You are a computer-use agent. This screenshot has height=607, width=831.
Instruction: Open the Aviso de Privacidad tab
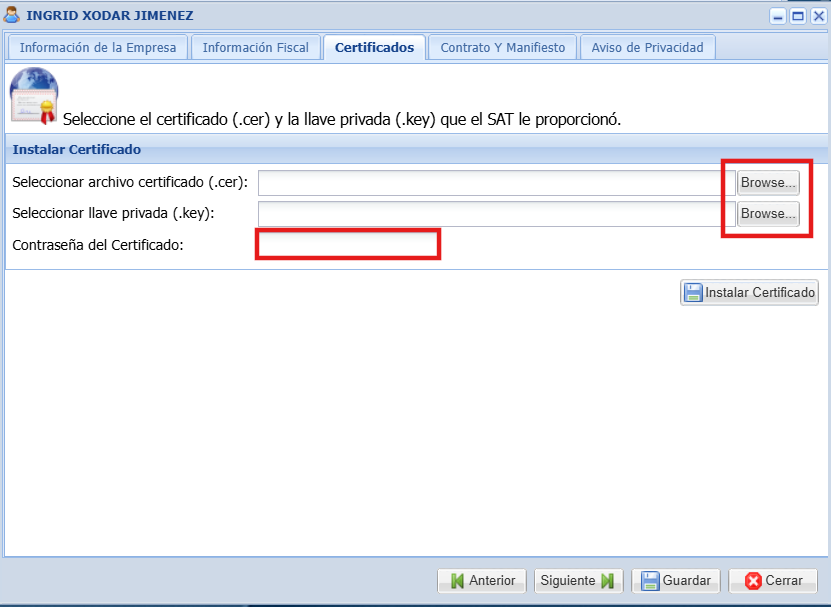click(647, 48)
